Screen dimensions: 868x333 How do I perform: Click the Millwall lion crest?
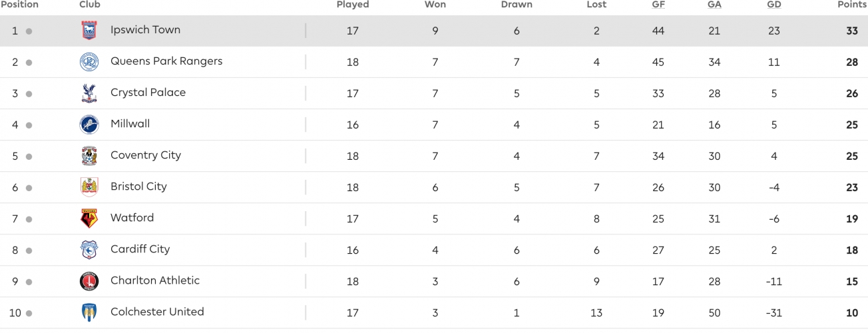coord(89,125)
